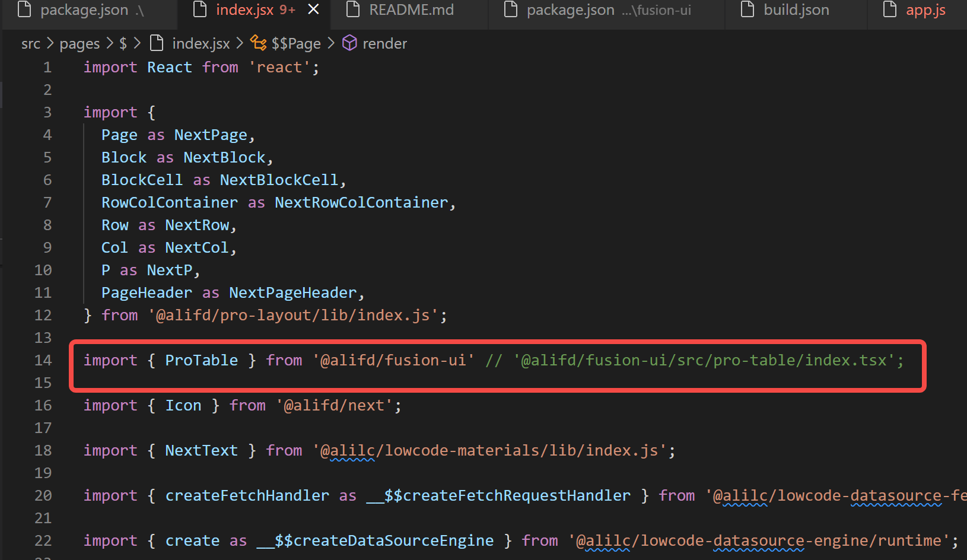Click the render breadcrumb entry
Screen dimensions: 967x560
coord(384,43)
